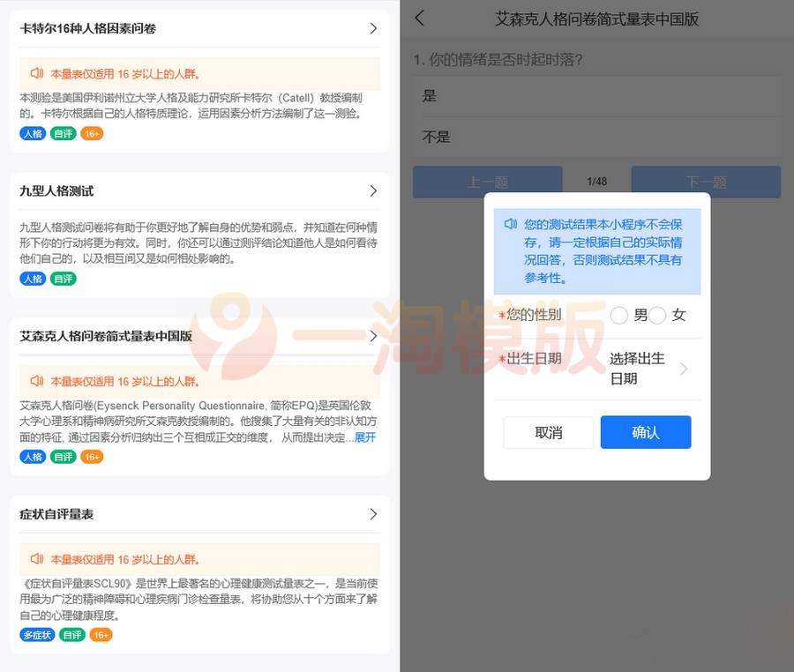
Task: Choose answer 不是 for question 1
Action: tap(596, 137)
